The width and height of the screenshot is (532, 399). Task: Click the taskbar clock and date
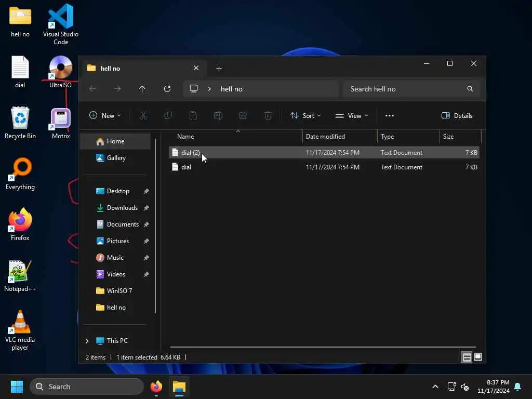(x=494, y=387)
